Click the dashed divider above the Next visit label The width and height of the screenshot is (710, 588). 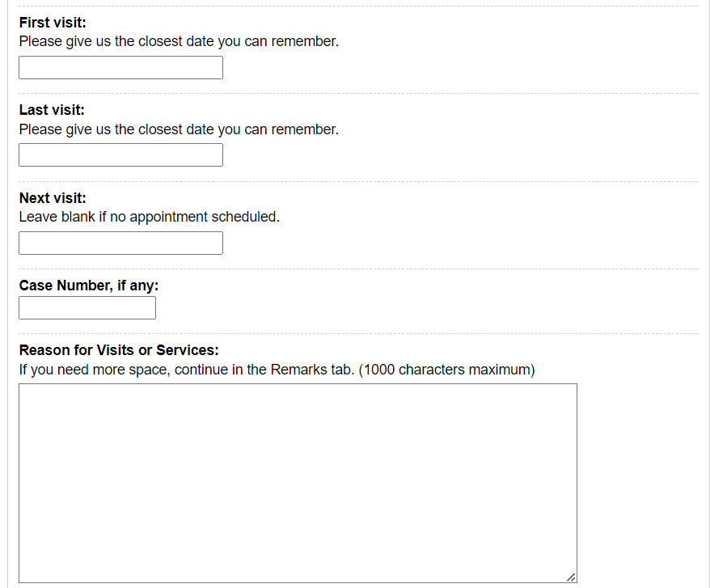[x=358, y=182]
